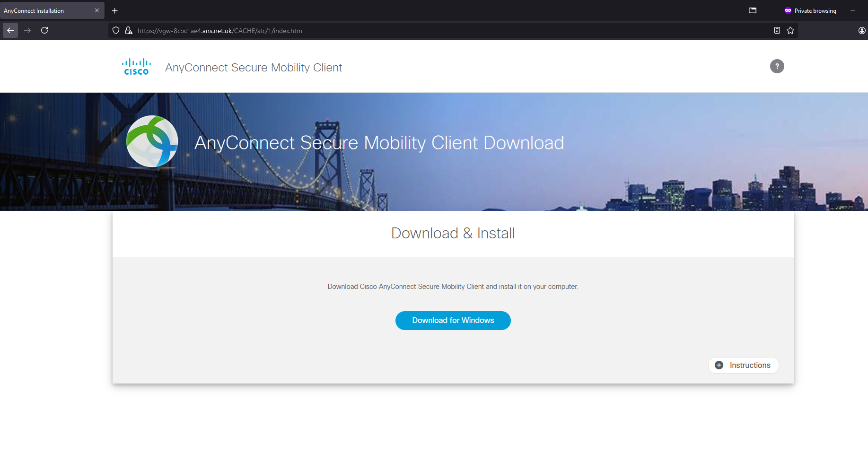
Task: Click the AnyConnect Secure Mobility Client header title
Action: [x=254, y=68]
